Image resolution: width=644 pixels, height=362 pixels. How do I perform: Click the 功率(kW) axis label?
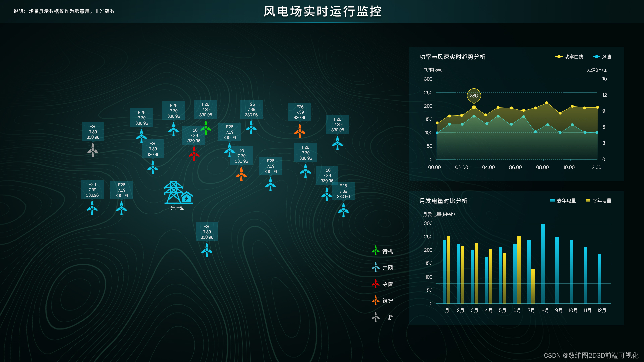[x=433, y=70]
